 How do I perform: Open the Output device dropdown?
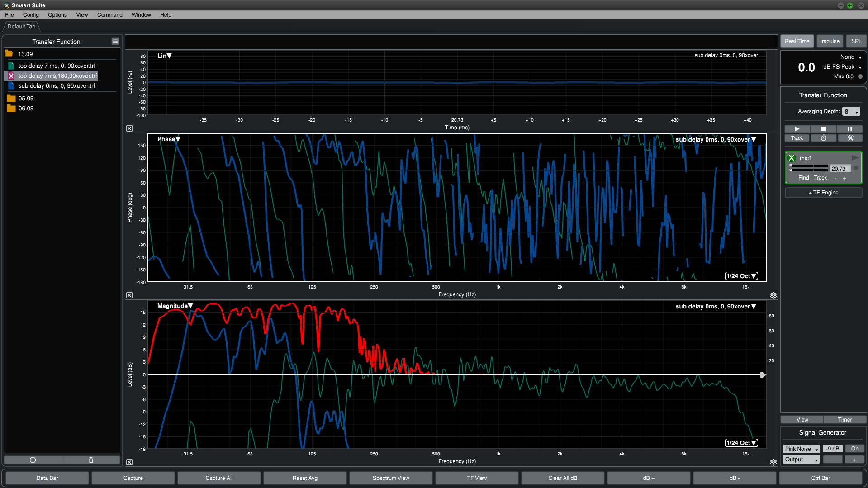point(801,460)
